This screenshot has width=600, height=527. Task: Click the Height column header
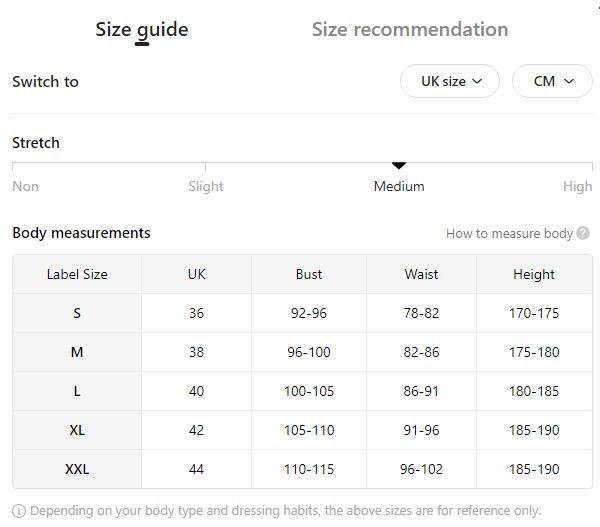coord(534,274)
